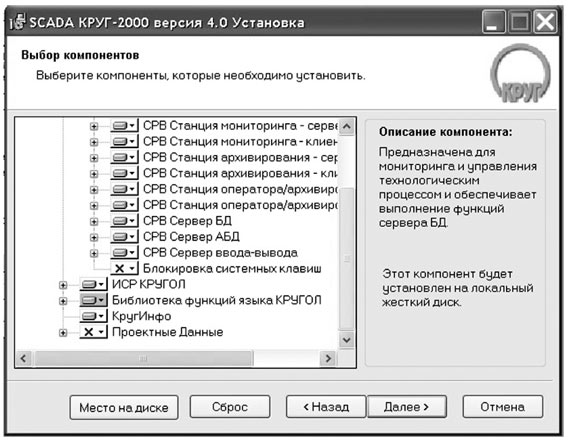Click the horizontal scrollbar thumb of the component list

click(143, 358)
